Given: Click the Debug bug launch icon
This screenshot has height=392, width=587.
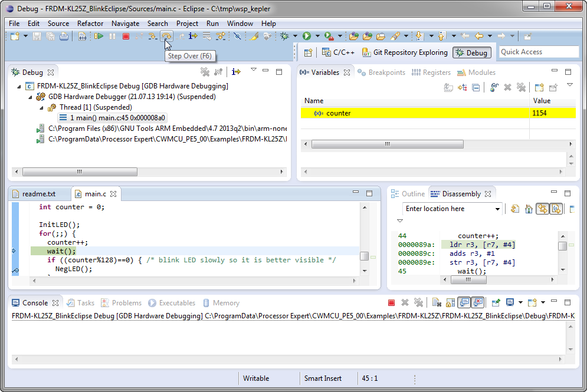Looking at the screenshot, I should point(284,37).
